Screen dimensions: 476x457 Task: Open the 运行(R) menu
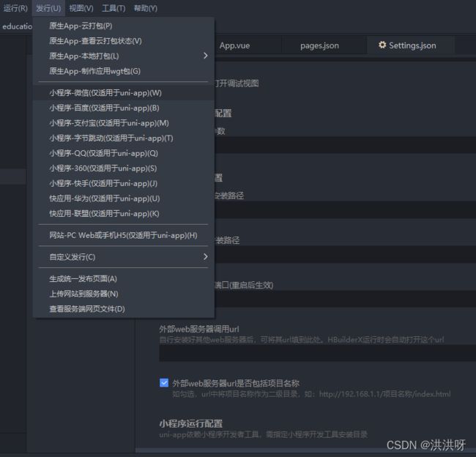(15, 8)
